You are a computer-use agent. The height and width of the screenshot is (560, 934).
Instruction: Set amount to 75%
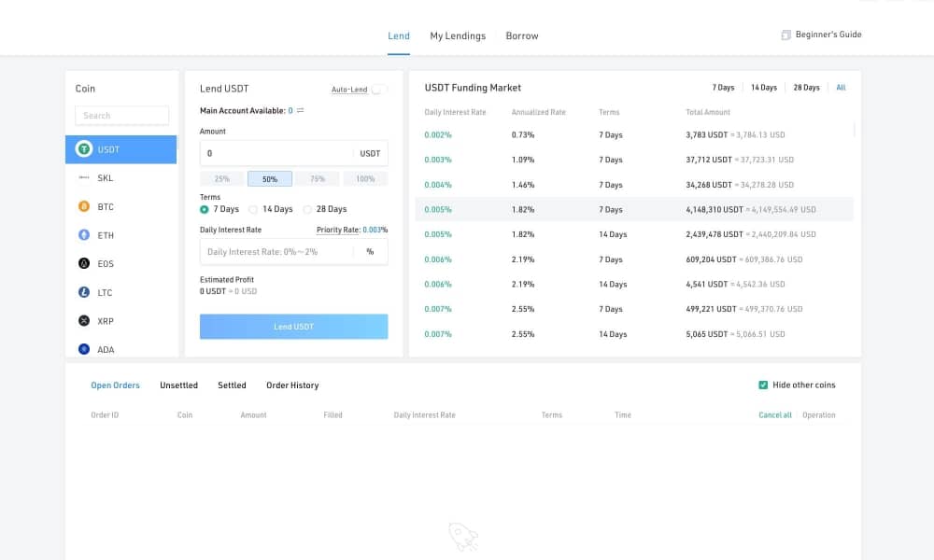pyautogui.click(x=318, y=178)
